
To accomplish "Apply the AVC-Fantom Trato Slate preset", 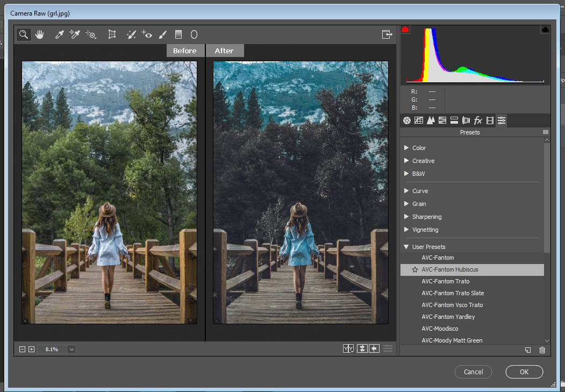I will point(472,293).
